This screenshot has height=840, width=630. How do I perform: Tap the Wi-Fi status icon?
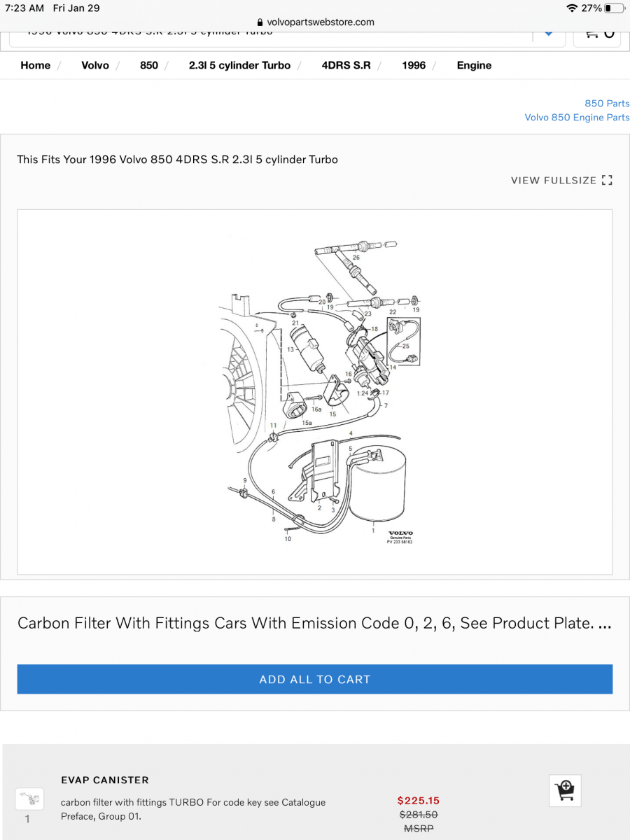(x=572, y=8)
